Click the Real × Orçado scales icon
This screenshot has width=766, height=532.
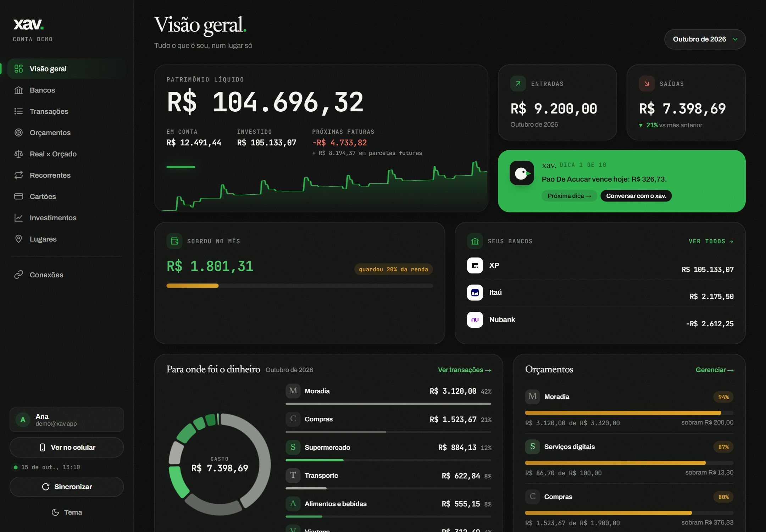(18, 154)
